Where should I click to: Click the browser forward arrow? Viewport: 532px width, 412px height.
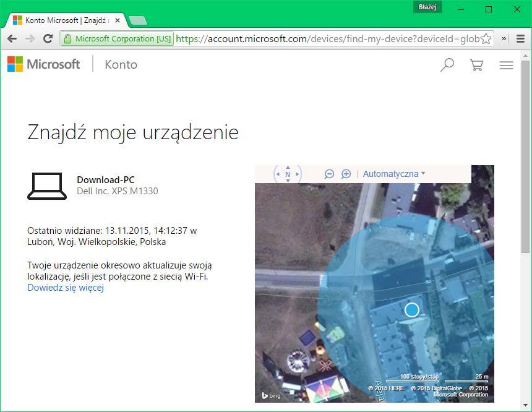(30, 39)
